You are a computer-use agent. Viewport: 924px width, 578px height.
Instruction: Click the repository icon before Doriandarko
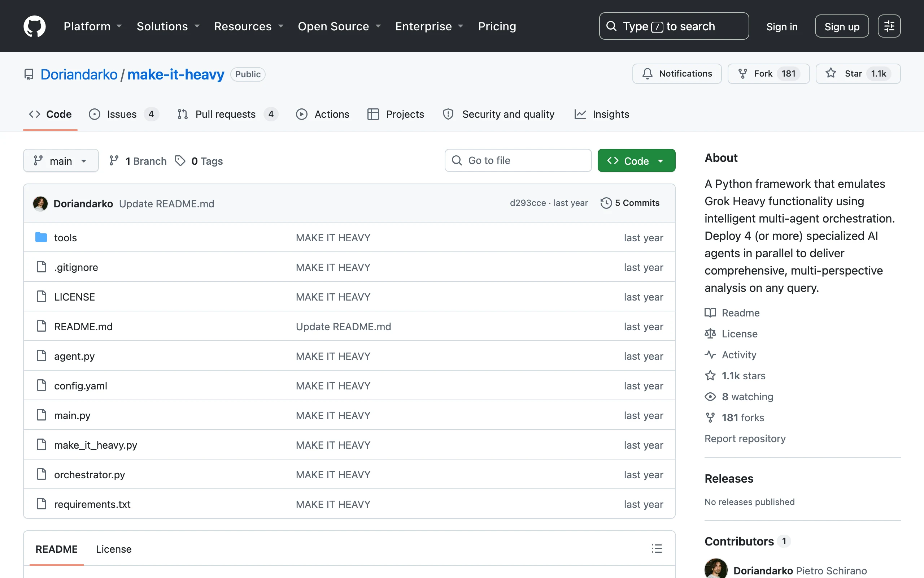[29, 74]
